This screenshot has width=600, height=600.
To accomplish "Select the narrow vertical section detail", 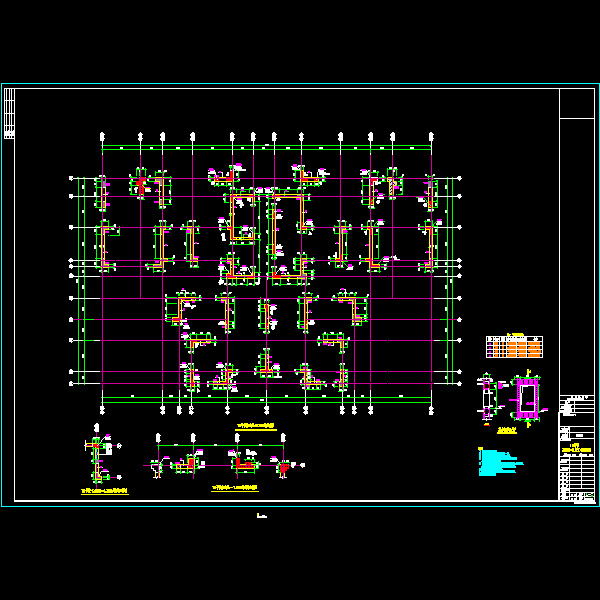I will pos(487,397).
